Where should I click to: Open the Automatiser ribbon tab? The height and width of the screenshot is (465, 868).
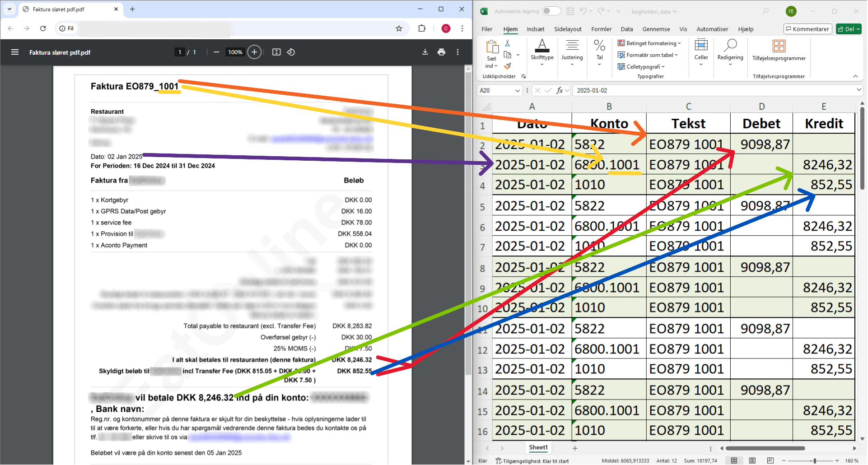coord(712,29)
